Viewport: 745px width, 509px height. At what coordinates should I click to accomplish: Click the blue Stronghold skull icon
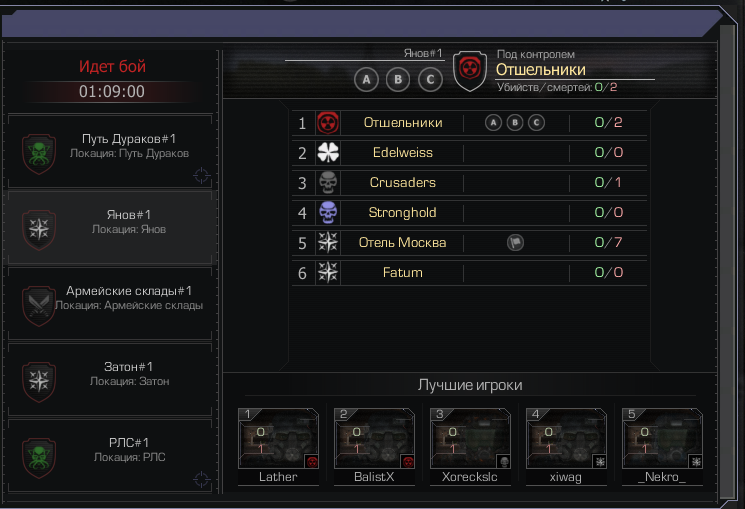pyautogui.click(x=328, y=213)
